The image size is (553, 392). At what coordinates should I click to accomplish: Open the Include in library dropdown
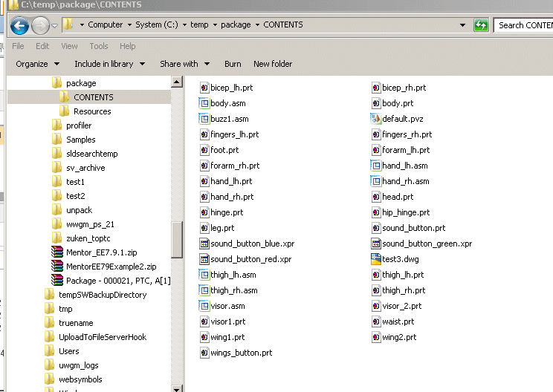(142, 64)
